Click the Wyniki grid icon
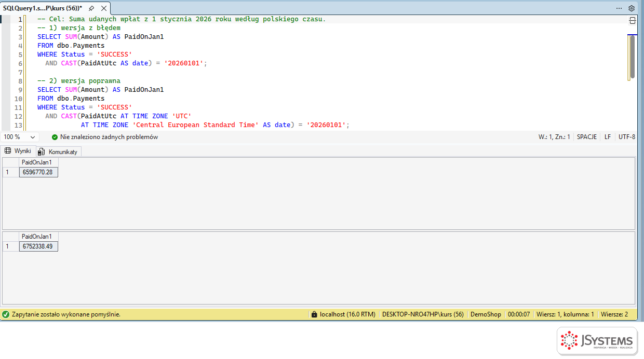This screenshot has height=359, width=644. click(x=8, y=151)
